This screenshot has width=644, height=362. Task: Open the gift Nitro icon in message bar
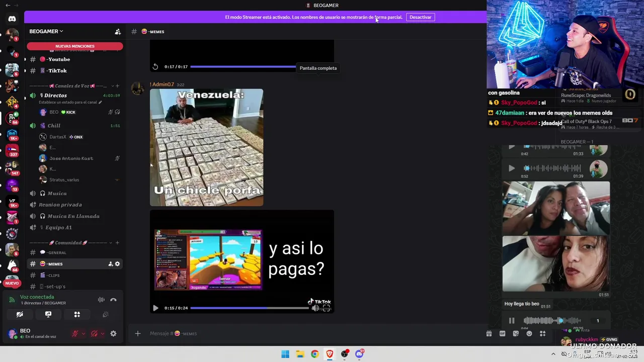pos(489,333)
